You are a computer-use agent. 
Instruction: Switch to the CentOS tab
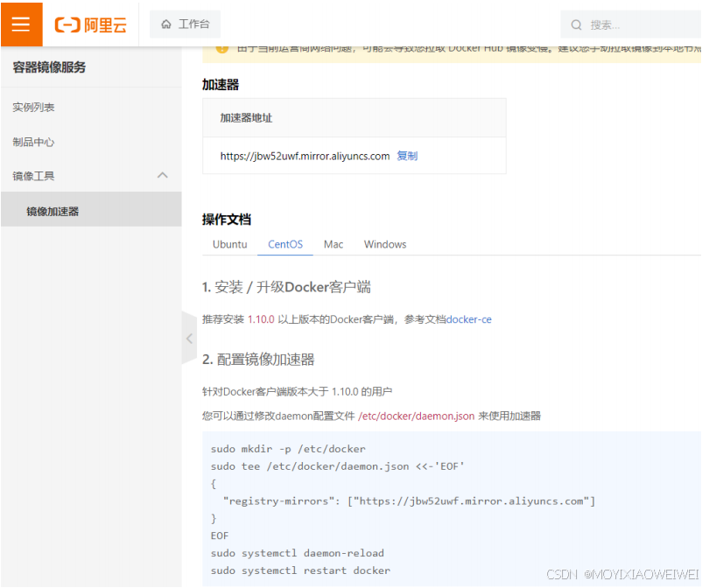(285, 244)
